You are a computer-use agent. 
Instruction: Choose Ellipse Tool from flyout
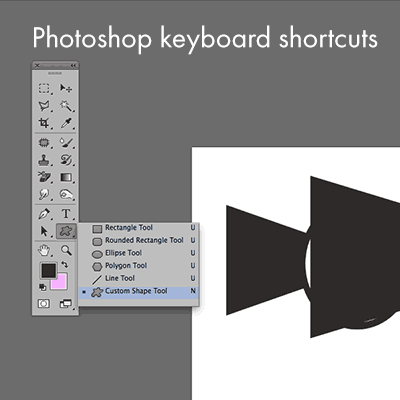click(138, 253)
